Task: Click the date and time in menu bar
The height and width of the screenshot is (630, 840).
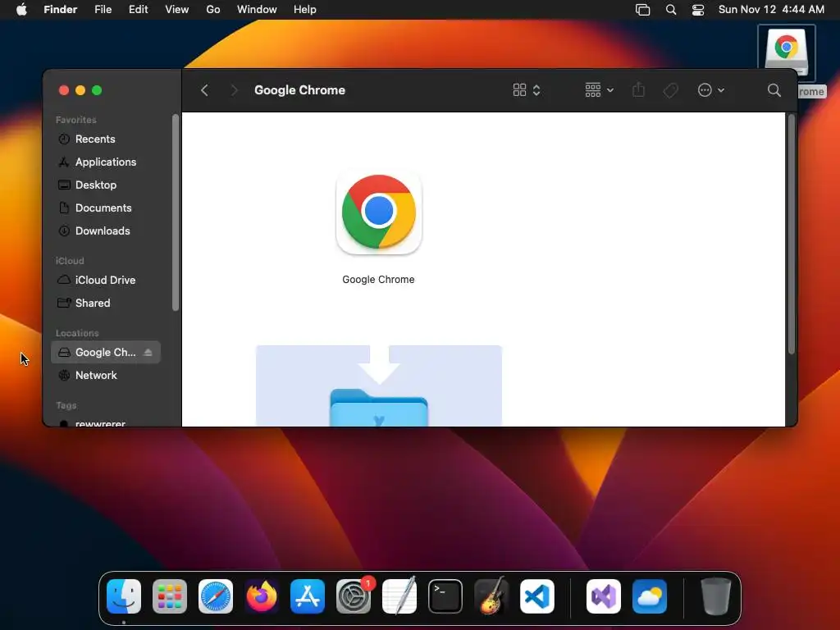Action: pyautogui.click(x=771, y=10)
